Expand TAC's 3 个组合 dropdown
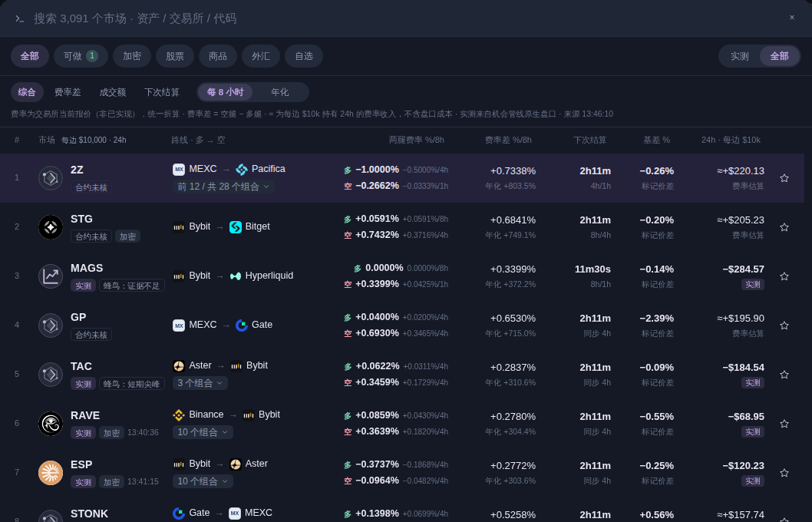Viewport: 812px width, 522px height. tap(200, 383)
